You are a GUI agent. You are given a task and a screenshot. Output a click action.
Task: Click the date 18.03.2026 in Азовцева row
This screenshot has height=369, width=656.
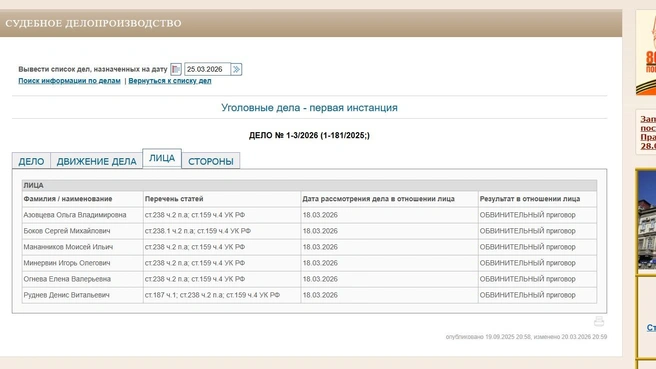point(320,215)
